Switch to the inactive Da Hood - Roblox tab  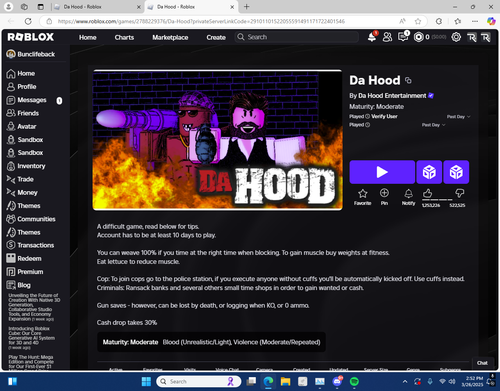click(x=96, y=7)
